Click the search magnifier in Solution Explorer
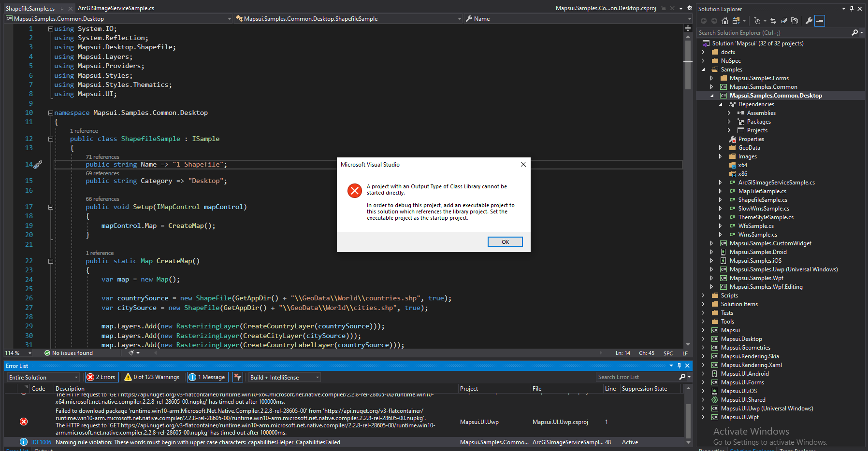Screen dimensions: 868x451 coord(855,32)
